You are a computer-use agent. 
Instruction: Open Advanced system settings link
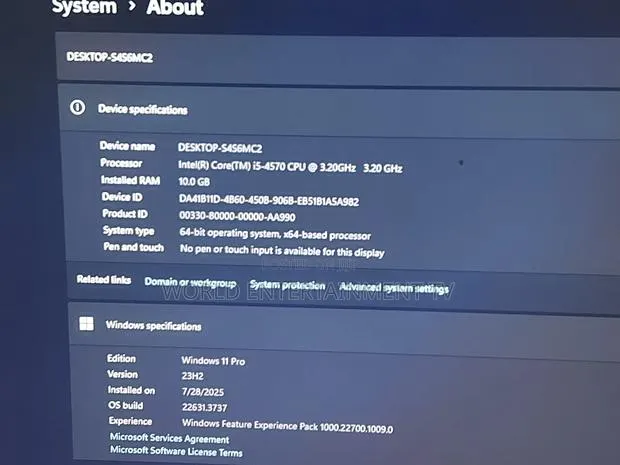pos(394,287)
